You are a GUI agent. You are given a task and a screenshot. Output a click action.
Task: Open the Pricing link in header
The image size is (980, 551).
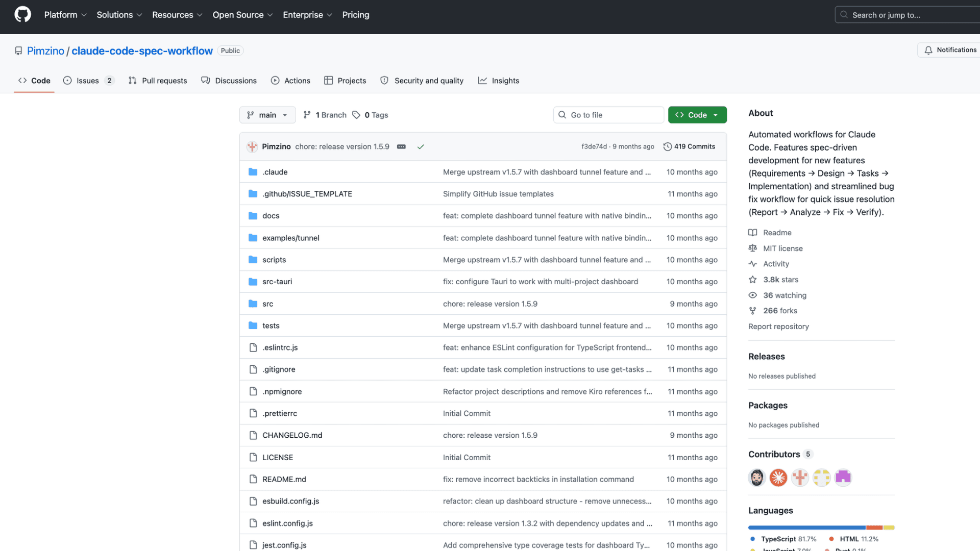[356, 15]
